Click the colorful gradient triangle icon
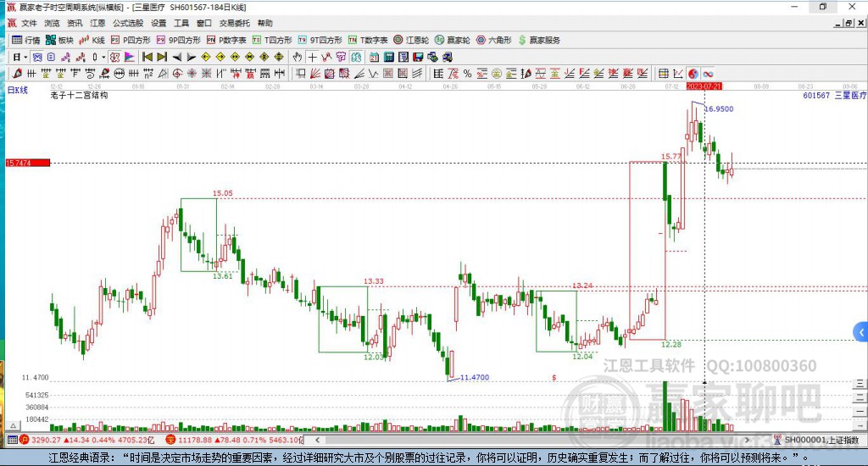 coord(130,57)
